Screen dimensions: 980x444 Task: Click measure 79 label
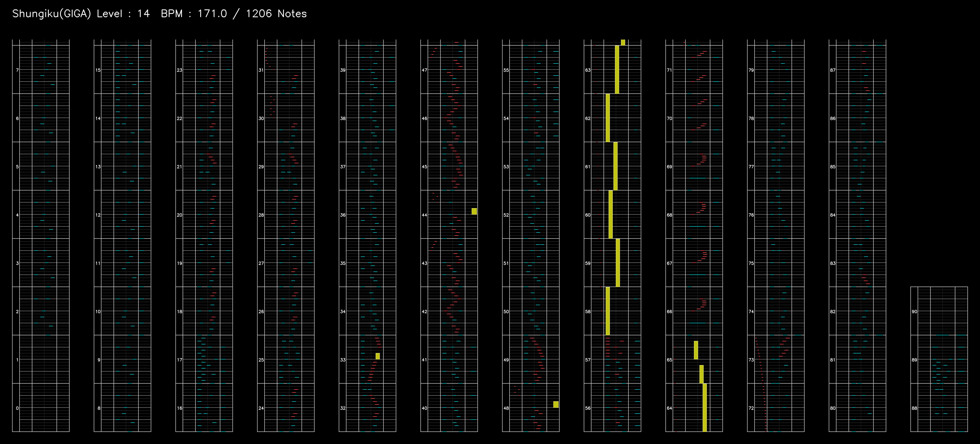tap(751, 70)
